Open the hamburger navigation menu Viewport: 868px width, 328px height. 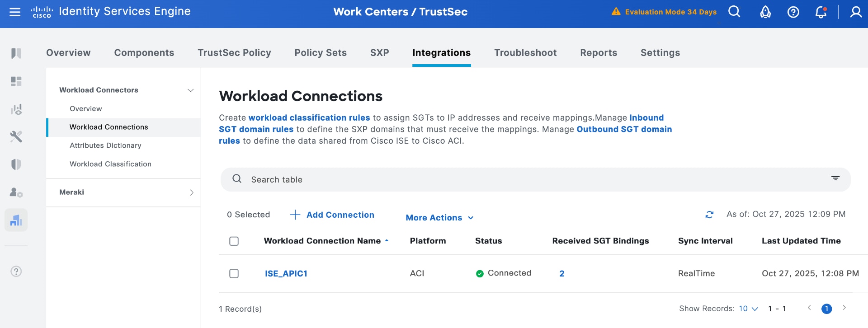click(x=15, y=12)
